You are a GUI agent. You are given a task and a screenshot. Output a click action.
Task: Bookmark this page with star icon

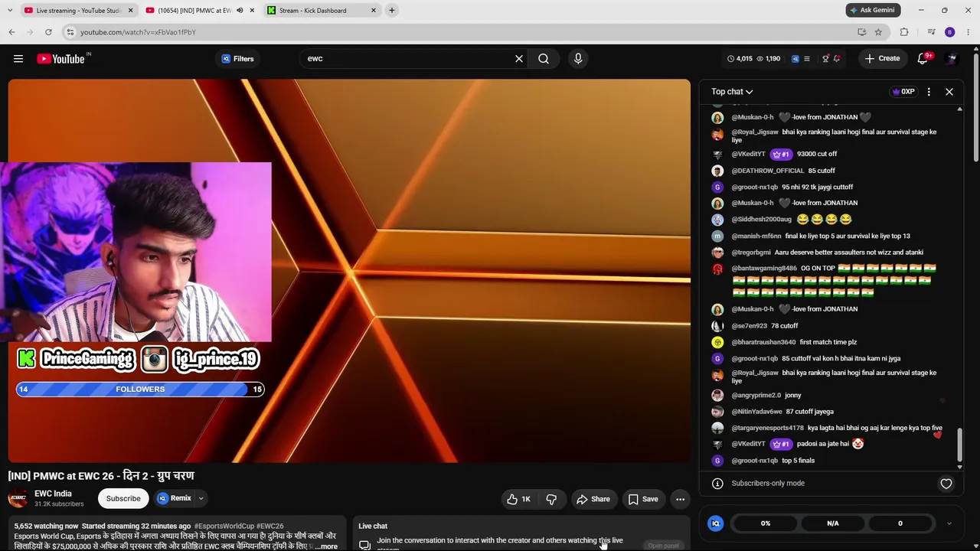(x=878, y=32)
